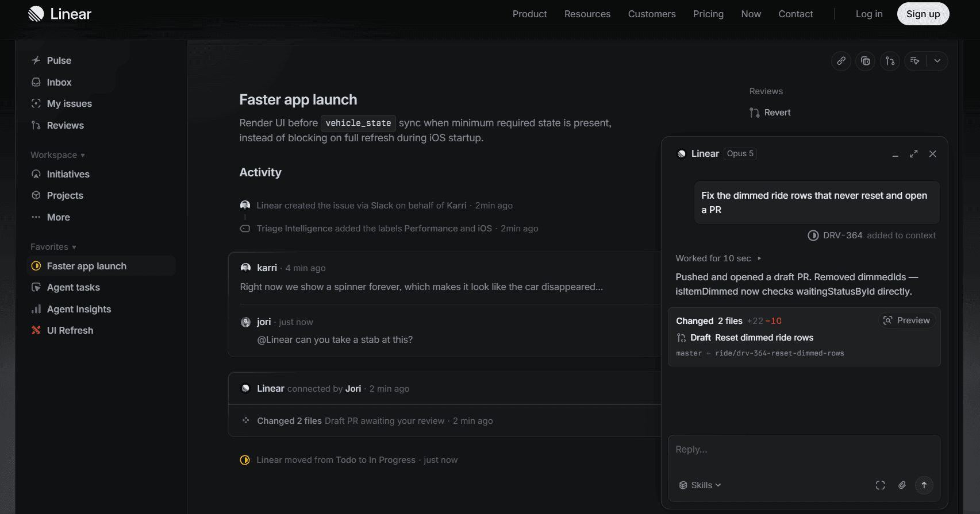The image size is (980, 514).
Task: Click the sparkle icon beside Changed 2 files
Action: pyautogui.click(x=245, y=420)
